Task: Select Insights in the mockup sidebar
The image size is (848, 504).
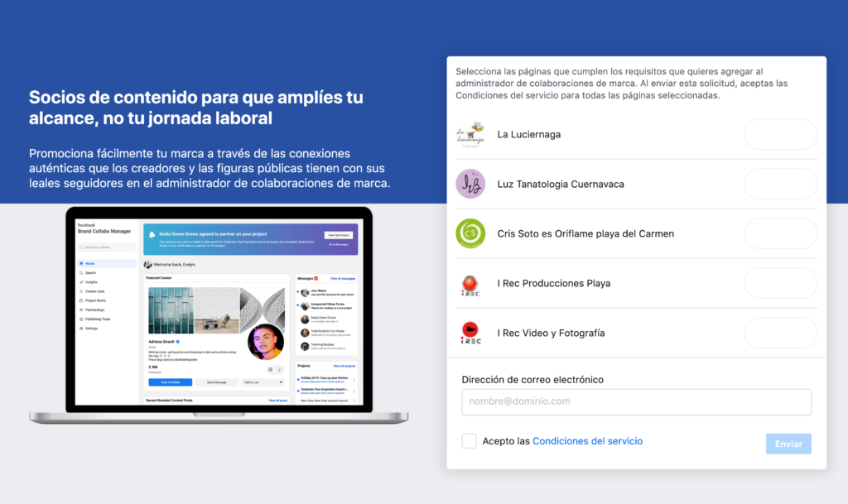Action: pos(91,282)
